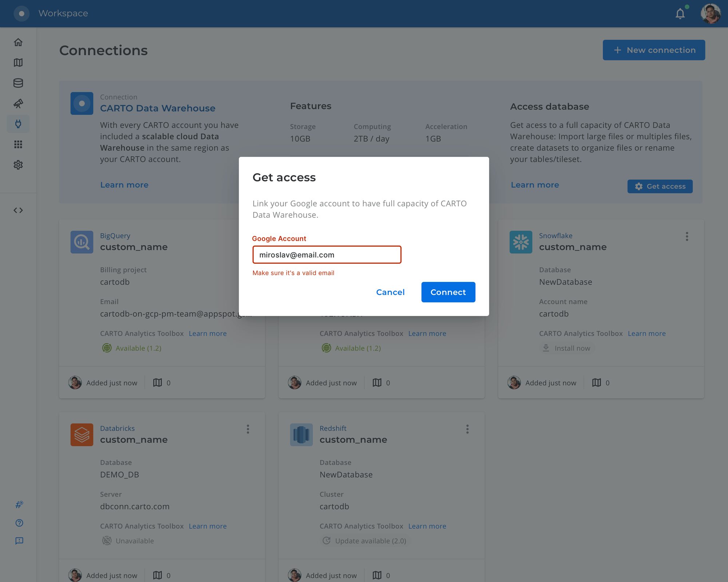Click the CARTO Data Warehouse title
This screenshot has width=728, height=582.
click(158, 108)
